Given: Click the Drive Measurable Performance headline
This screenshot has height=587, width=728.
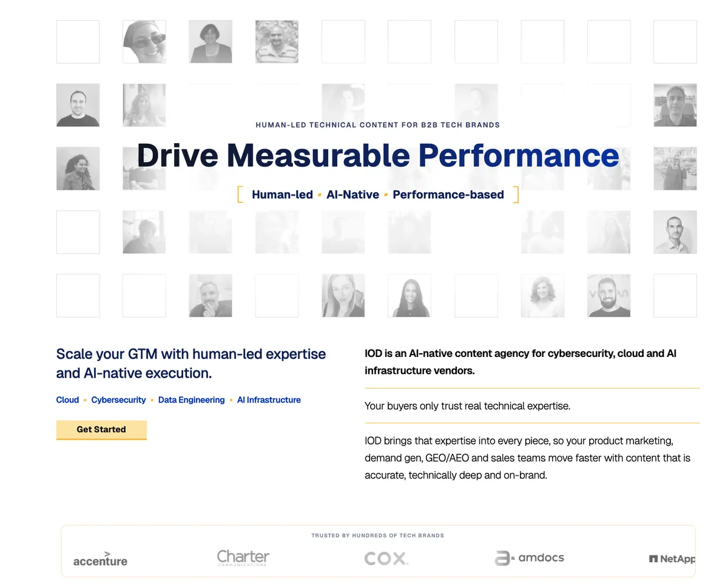Looking at the screenshot, I should (x=378, y=155).
